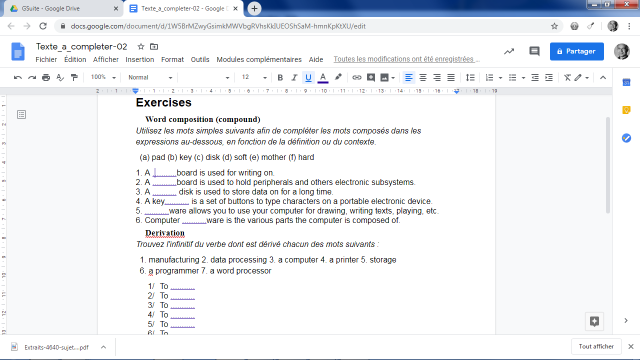The height and width of the screenshot is (360, 640).
Task: Open zoom level 100% dropdown
Action: 103,77
